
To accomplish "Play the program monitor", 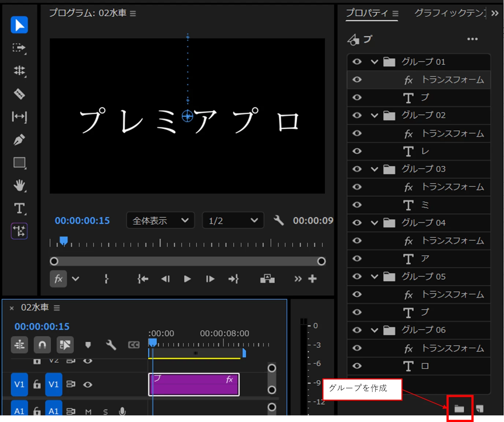I will [188, 279].
